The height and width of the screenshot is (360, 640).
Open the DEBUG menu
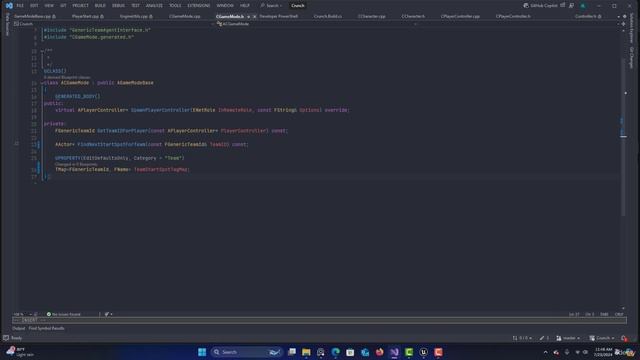point(118,6)
